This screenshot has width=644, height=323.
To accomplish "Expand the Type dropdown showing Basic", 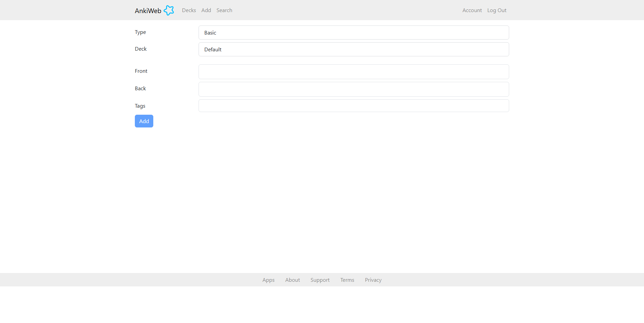I will click(354, 33).
